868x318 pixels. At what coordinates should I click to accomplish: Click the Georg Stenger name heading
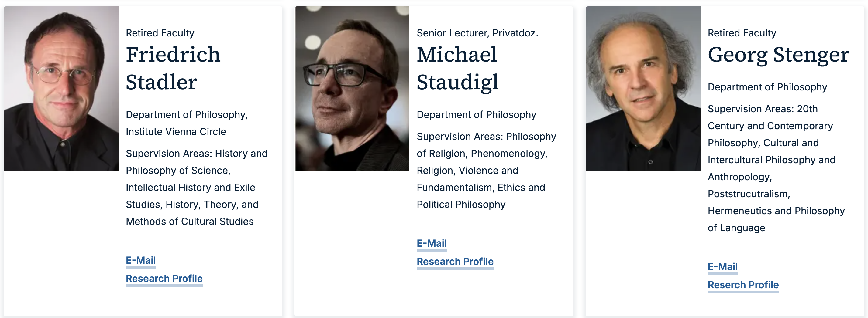pyautogui.click(x=778, y=55)
